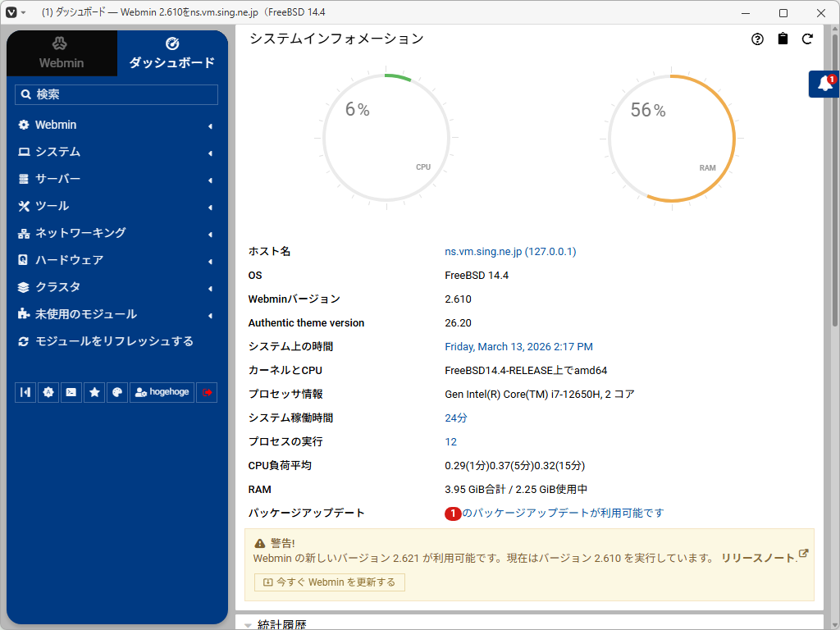Select the FreeBSD 14.4 OS value
Viewport: 840px width, 630px height.
[x=477, y=276]
